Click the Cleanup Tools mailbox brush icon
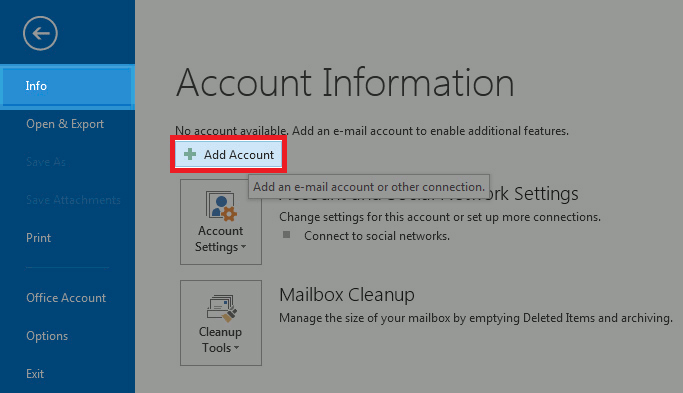The height and width of the screenshot is (393, 683). [221, 308]
